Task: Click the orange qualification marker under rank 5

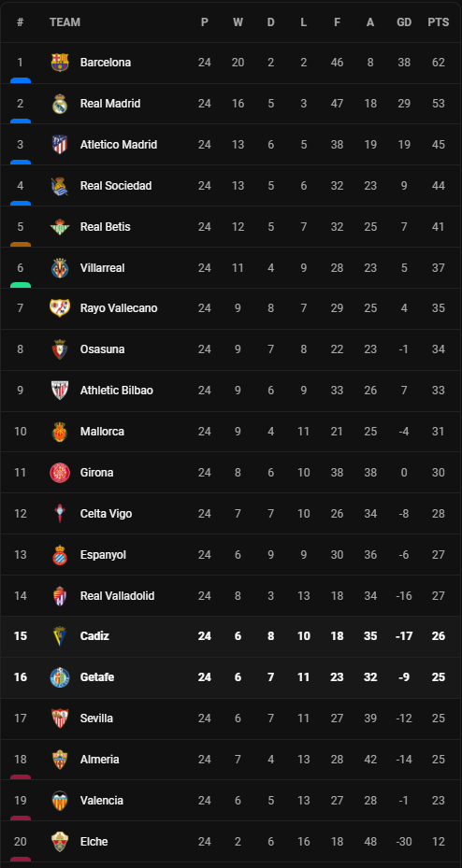Action: tap(21, 244)
